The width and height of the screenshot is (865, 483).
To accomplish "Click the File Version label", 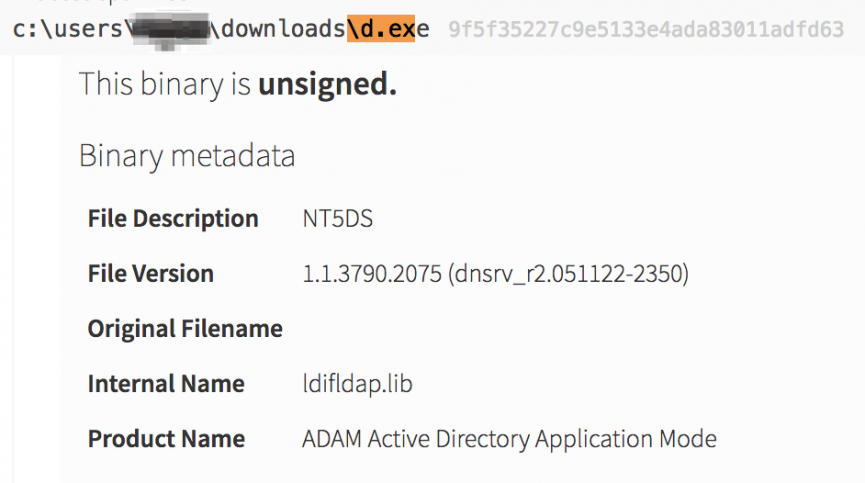I will point(151,274).
